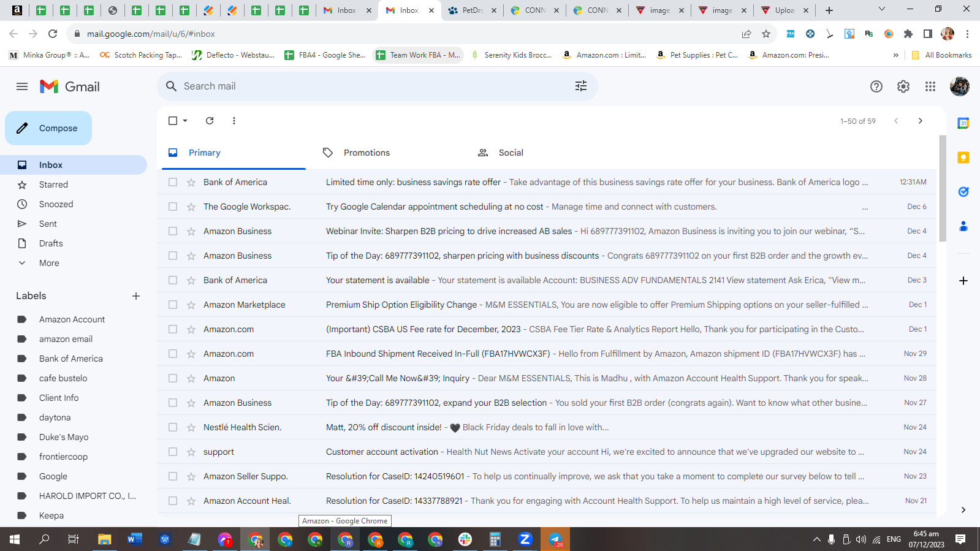Select the Your statement is available checkbox
The image size is (980, 551).
click(x=173, y=280)
